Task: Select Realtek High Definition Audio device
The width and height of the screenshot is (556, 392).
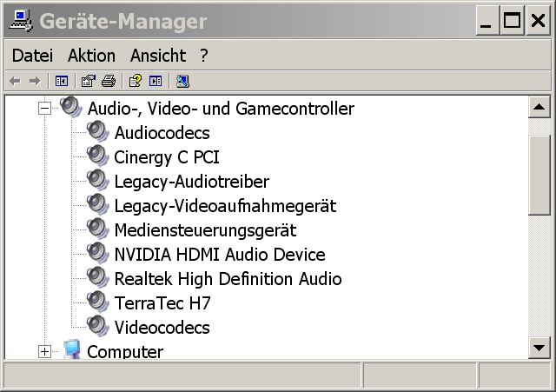Action: [x=228, y=279]
